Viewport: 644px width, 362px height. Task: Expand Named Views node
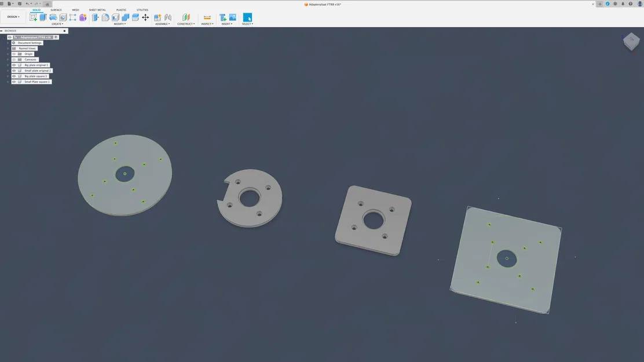8,49
